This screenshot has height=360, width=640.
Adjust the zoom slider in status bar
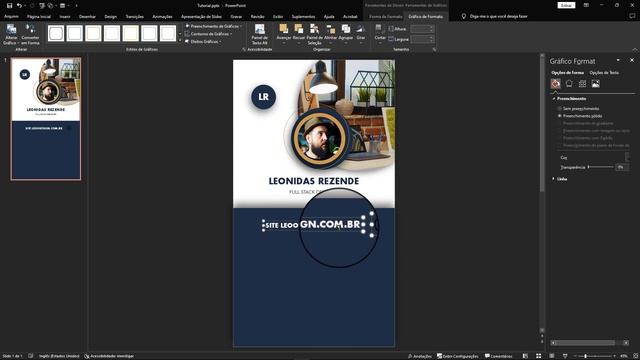click(x=594, y=356)
